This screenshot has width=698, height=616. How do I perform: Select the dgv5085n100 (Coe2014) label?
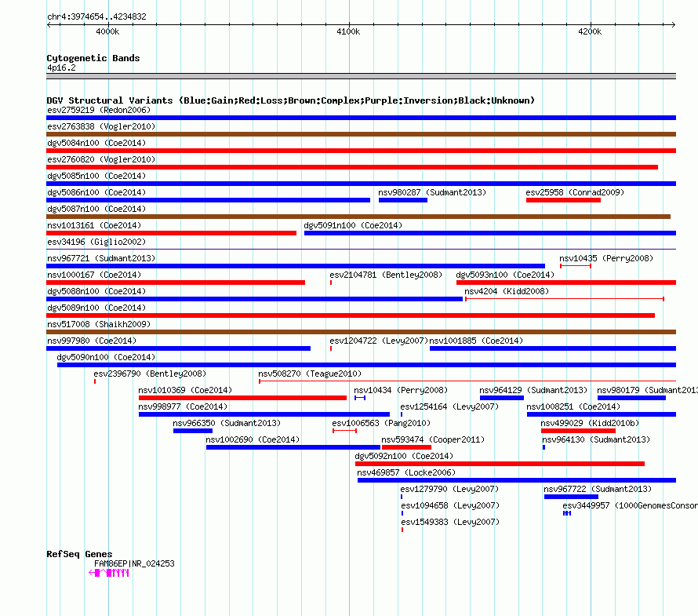tap(96, 176)
